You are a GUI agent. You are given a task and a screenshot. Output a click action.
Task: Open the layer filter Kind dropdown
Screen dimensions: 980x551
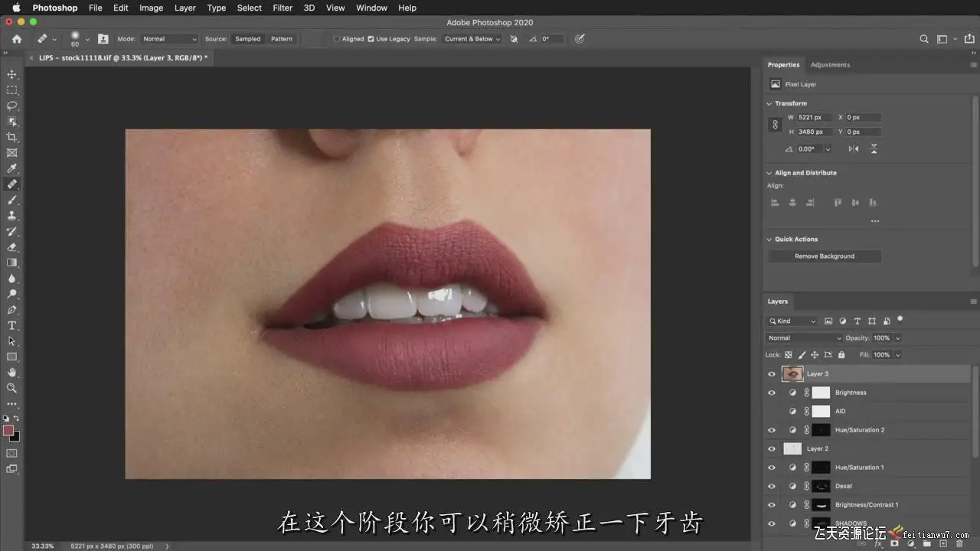tap(792, 321)
